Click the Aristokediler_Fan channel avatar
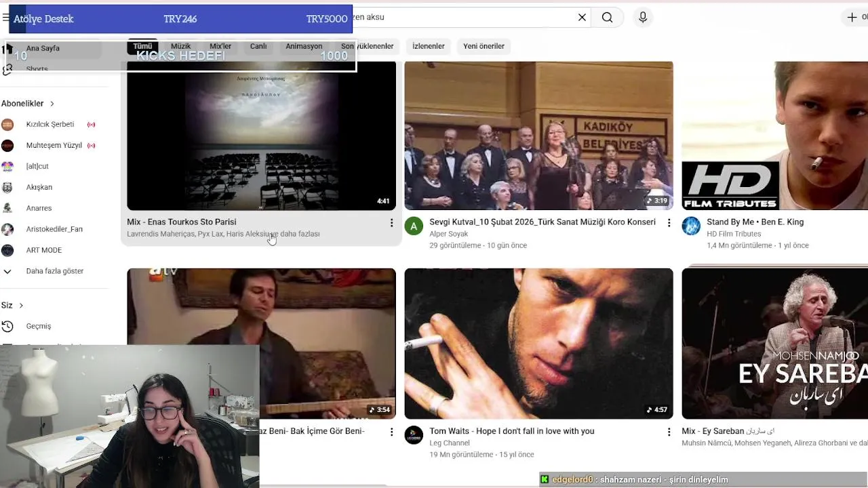Image resolution: width=868 pixels, height=488 pixels. click(x=7, y=229)
